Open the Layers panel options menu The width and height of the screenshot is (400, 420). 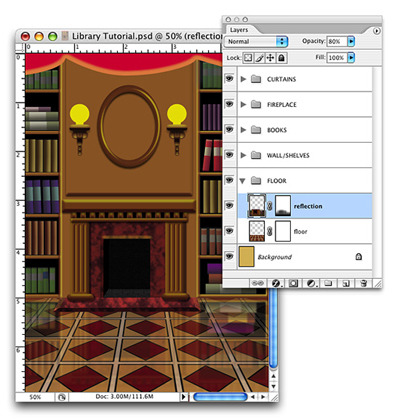(376, 31)
